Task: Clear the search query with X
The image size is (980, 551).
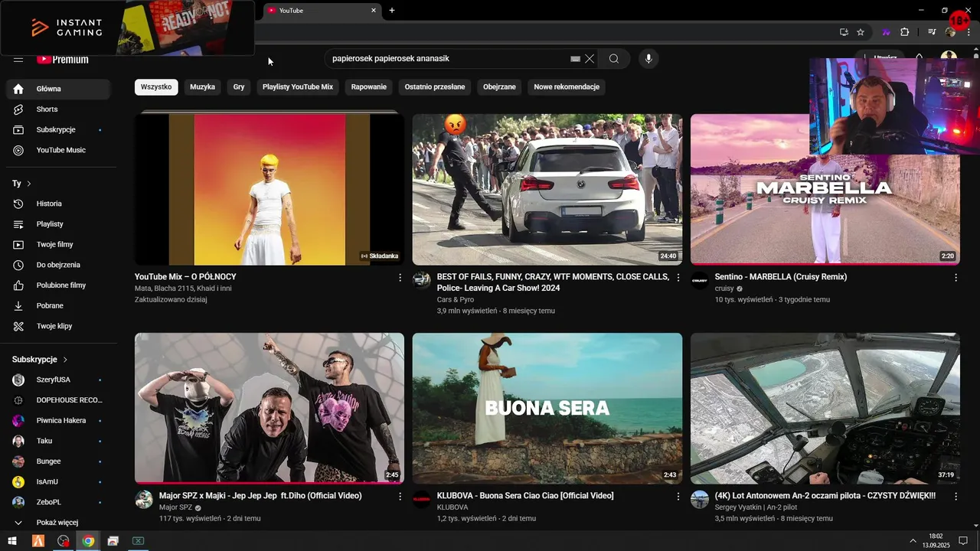Action: [590, 59]
